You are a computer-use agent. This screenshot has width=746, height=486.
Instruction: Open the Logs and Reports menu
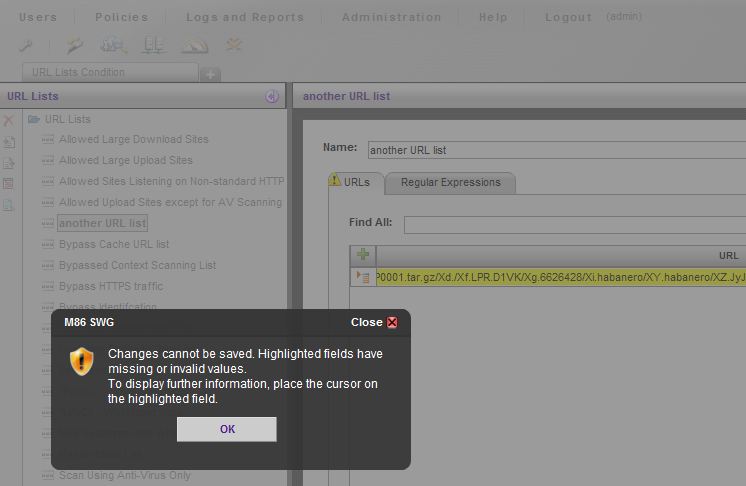pyautogui.click(x=244, y=17)
